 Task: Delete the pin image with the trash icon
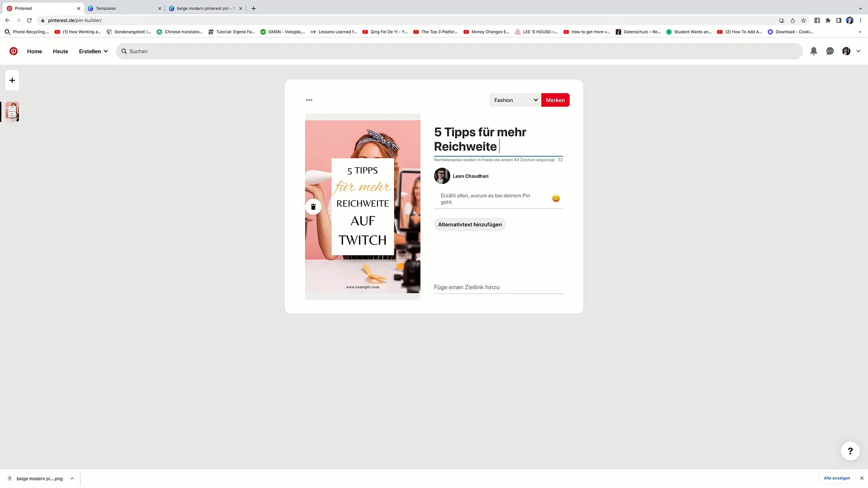[313, 207]
